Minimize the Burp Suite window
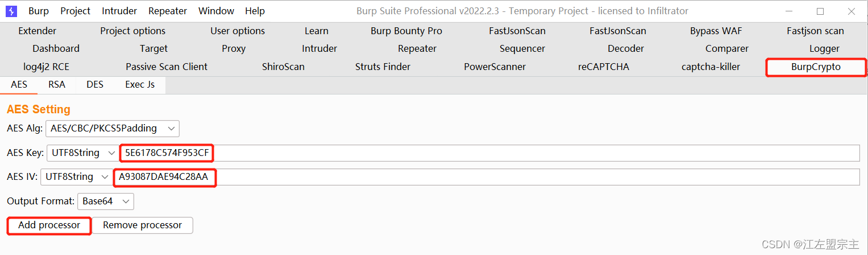The width and height of the screenshot is (868, 255). (789, 11)
